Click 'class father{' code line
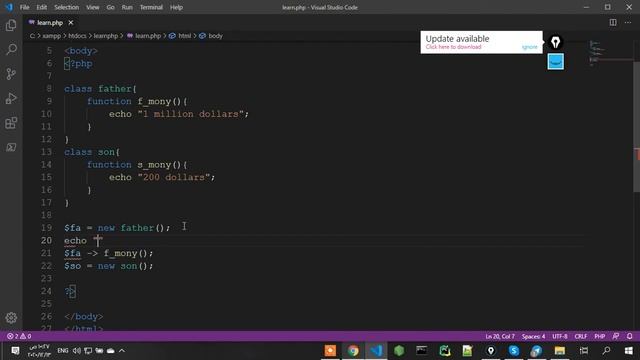The image size is (640, 360). pos(100,89)
